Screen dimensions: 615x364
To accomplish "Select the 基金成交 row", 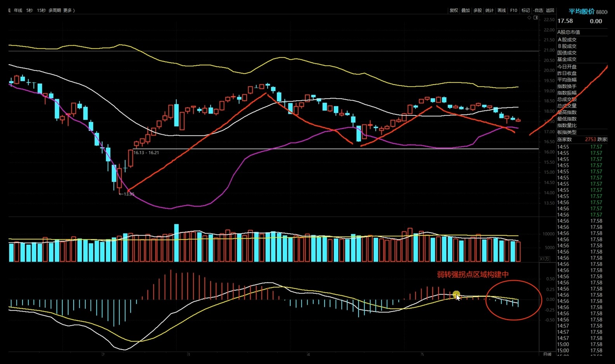I will point(567,59).
